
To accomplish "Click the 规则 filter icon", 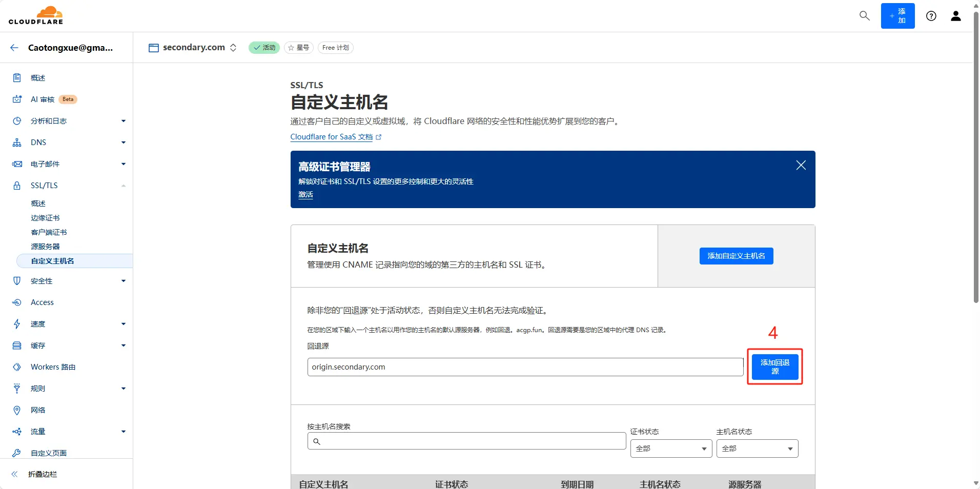I will (x=17, y=389).
